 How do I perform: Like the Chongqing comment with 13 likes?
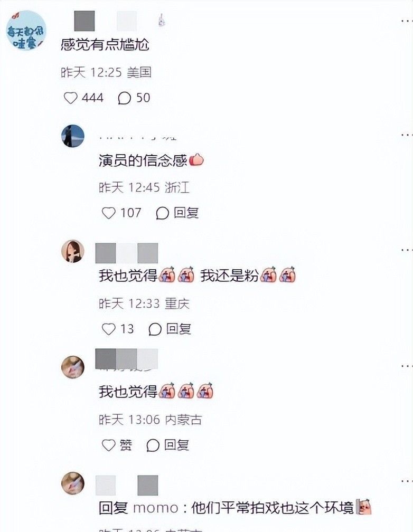click(x=109, y=329)
